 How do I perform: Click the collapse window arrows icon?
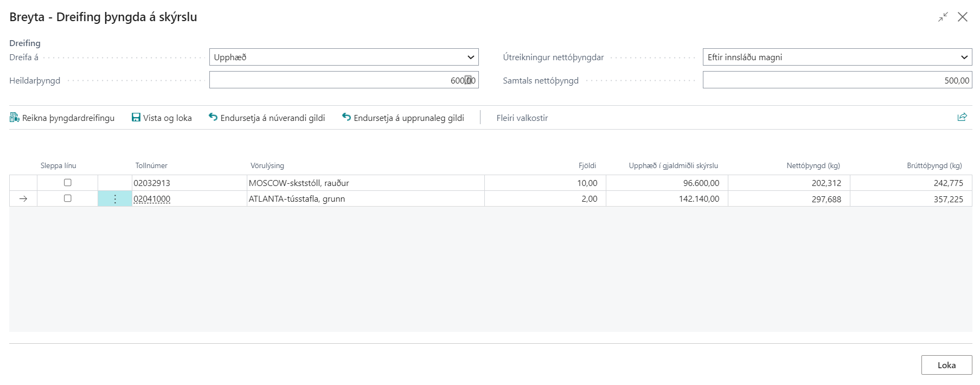(x=943, y=17)
